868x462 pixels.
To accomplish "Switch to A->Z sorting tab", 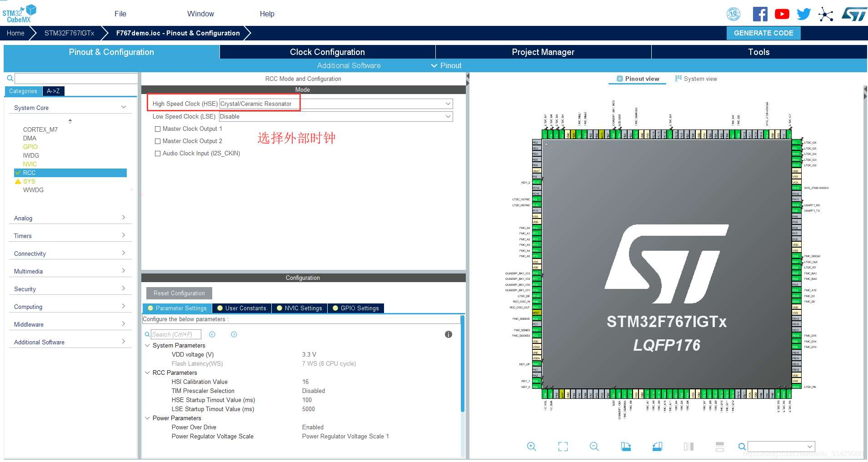I will pos(53,91).
